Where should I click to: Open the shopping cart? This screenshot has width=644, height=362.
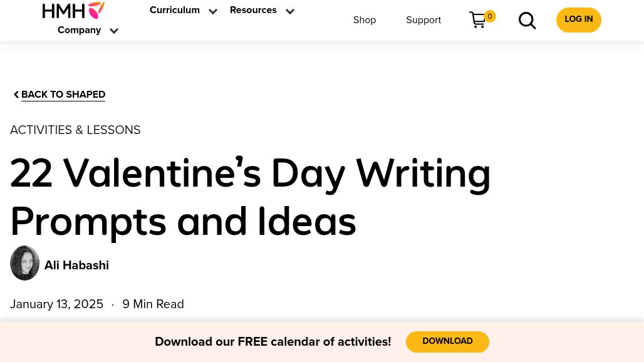(479, 20)
